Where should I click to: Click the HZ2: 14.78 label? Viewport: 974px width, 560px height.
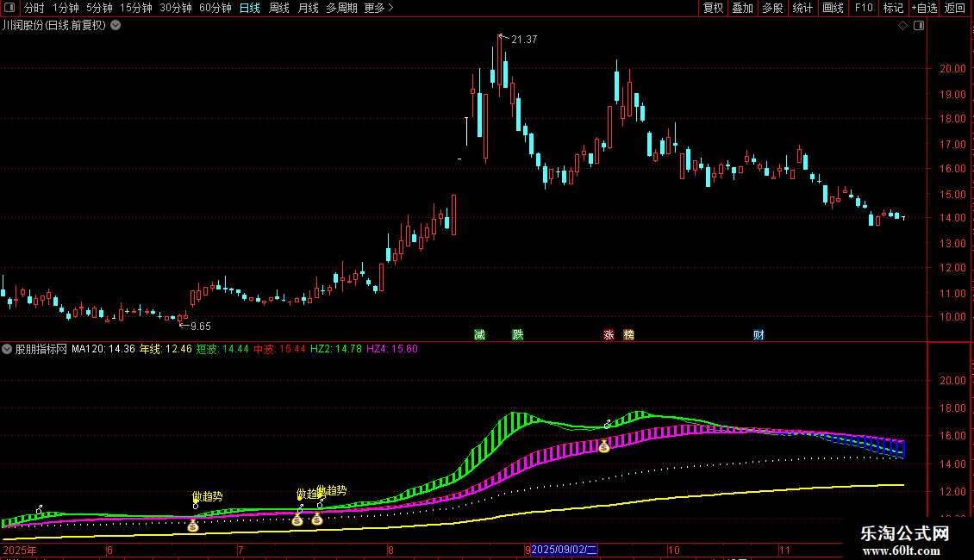coord(335,349)
